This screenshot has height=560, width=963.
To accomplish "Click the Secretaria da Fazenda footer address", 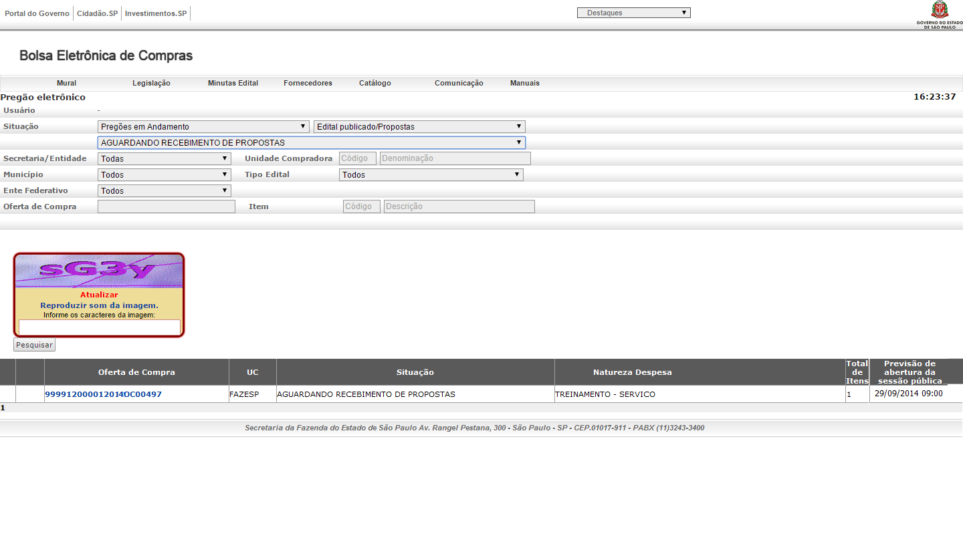I will point(474,428).
